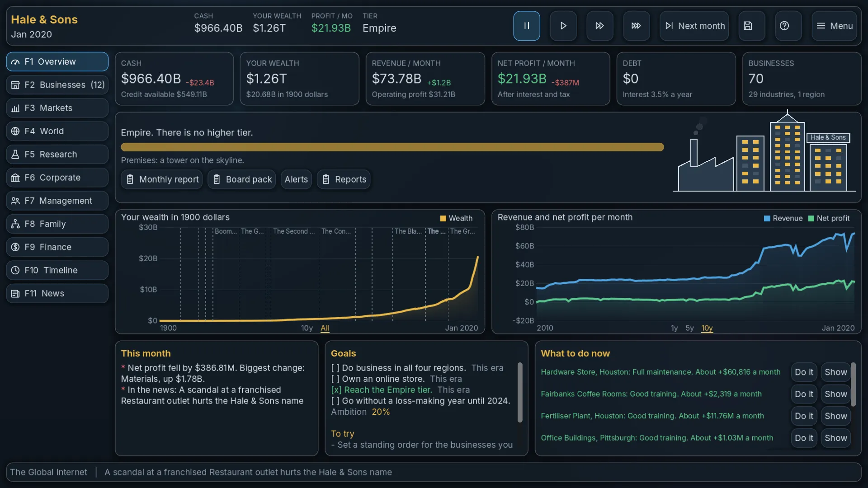Select 10y range on wealth chart
This screenshot has height=488, width=868.
pyautogui.click(x=307, y=328)
